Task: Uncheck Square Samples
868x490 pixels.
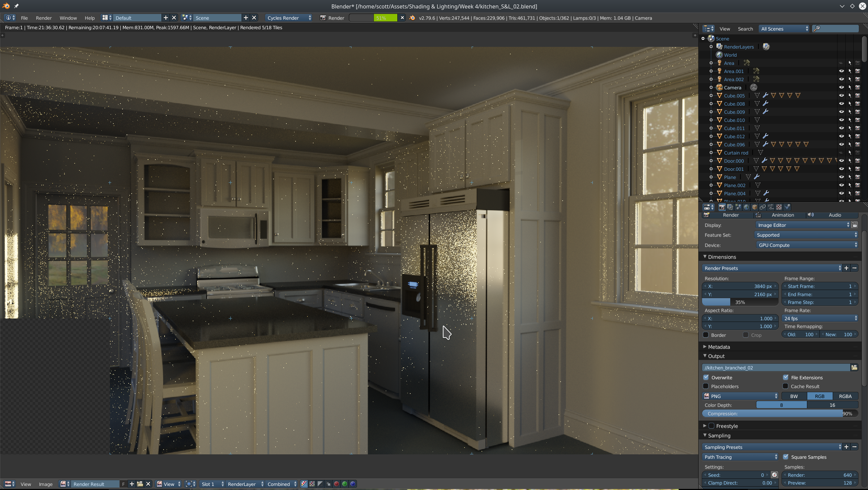Action: 786,457
